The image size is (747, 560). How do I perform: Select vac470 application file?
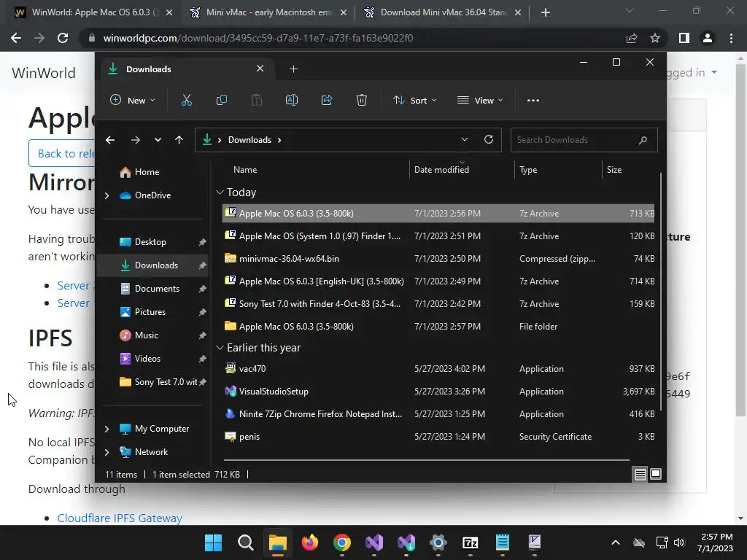(x=438, y=369)
